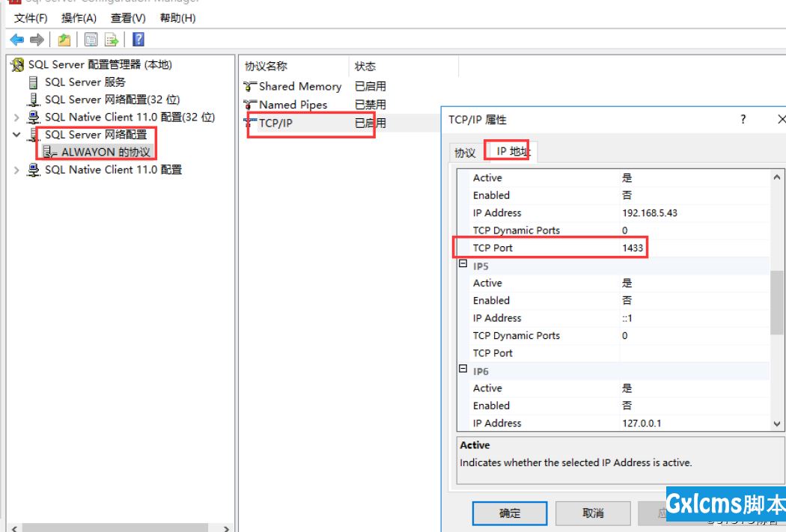Open the 操作(A) menu
786x532 pixels.
(x=79, y=18)
